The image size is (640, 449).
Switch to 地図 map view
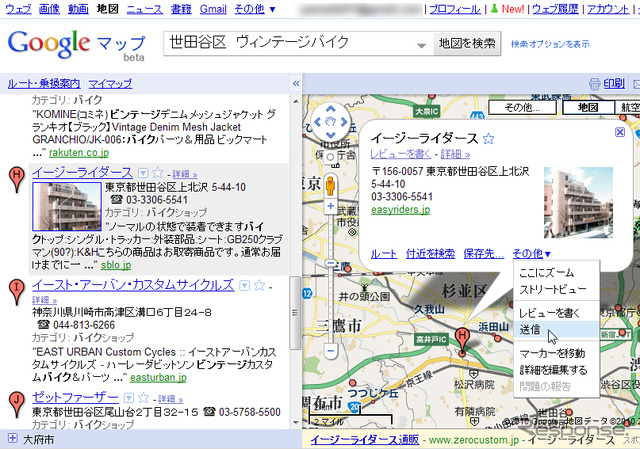pos(588,107)
